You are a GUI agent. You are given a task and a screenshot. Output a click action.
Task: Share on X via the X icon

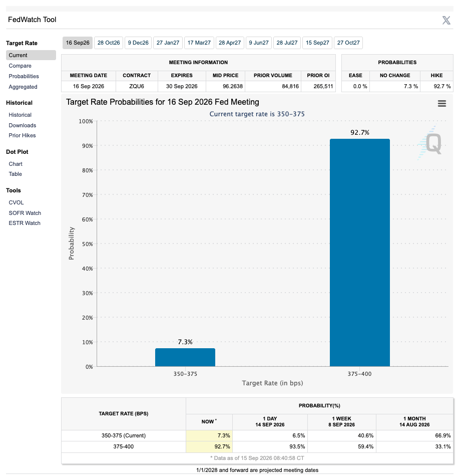tap(446, 21)
